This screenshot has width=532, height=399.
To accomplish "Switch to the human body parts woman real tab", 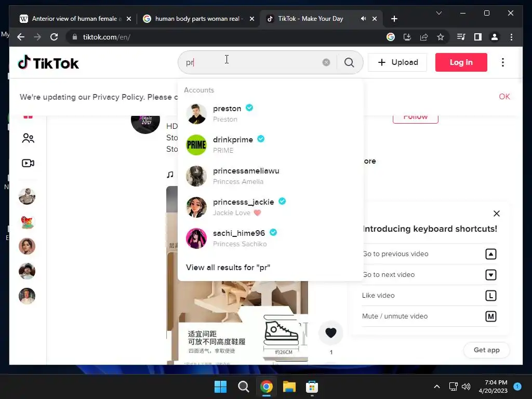I will (x=197, y=19).
